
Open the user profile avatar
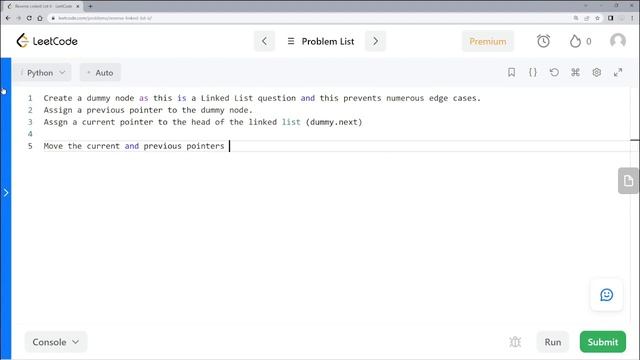tap(618, 41)
